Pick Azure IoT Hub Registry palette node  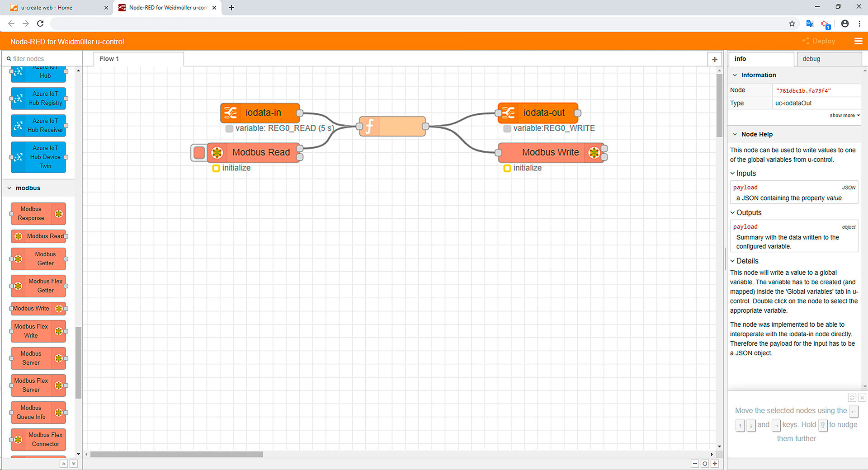click(38, 98)
